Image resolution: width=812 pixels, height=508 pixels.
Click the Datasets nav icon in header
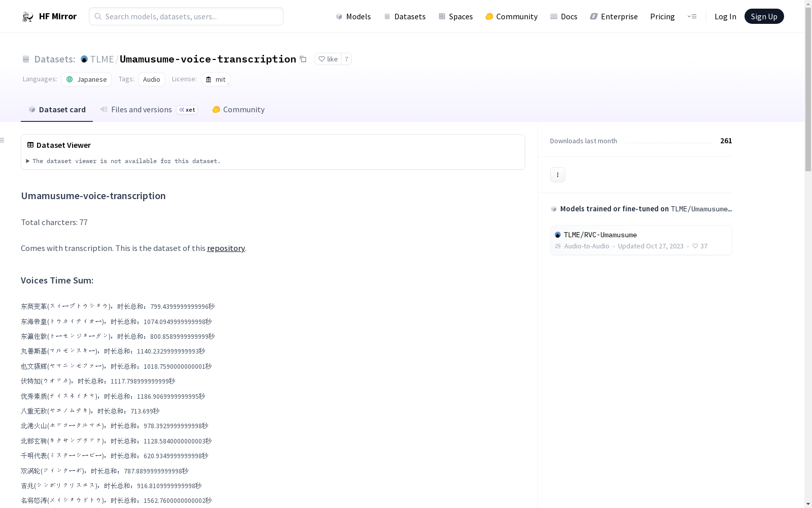coord(387,17)
